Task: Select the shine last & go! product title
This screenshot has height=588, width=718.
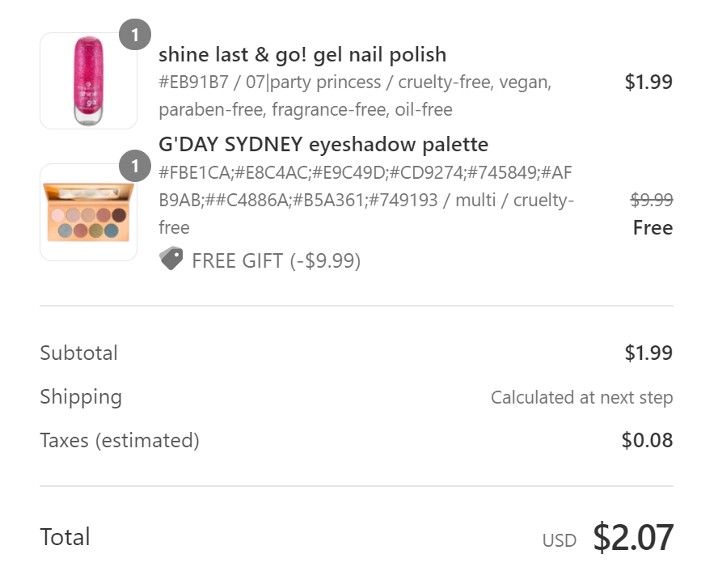Action: tap(302, 54)
